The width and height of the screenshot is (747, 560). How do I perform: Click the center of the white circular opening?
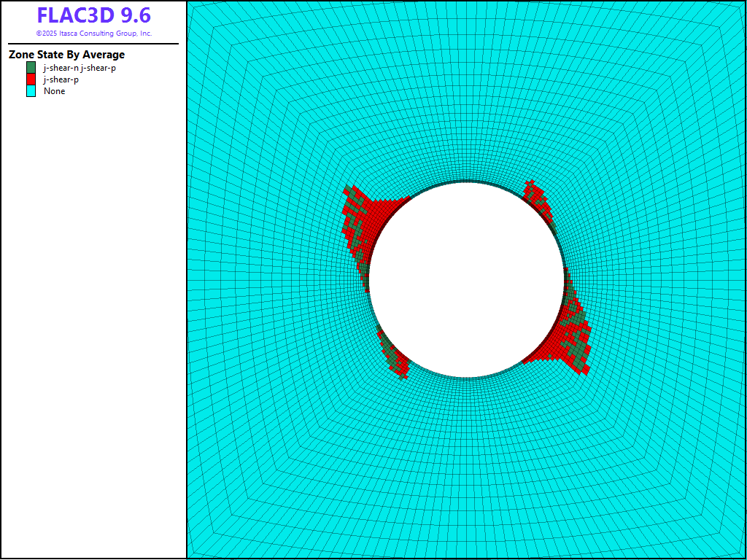click(x=467, y=280)
